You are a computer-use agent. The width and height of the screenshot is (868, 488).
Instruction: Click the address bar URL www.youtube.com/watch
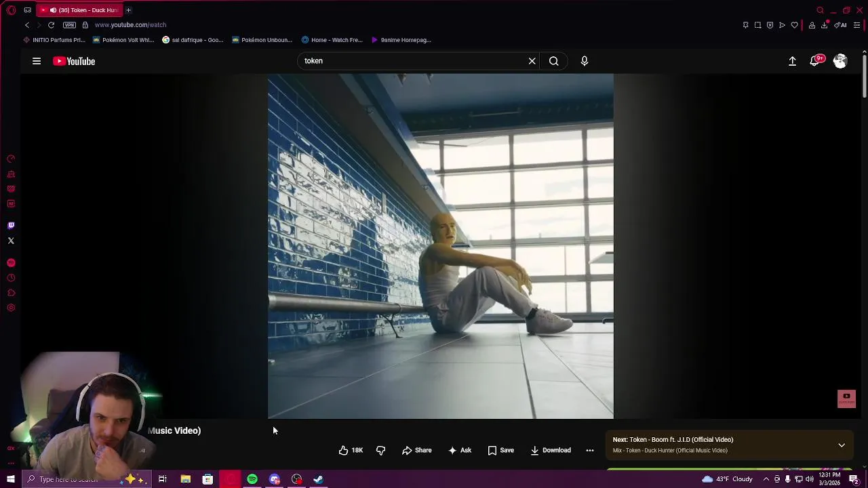coord(130,25)
